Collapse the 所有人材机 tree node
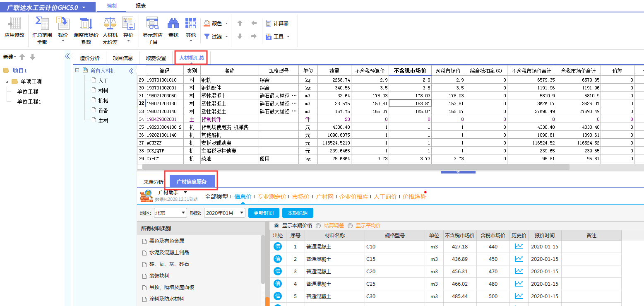Screen dimensions: 644x306 click(x=77, y=70)
